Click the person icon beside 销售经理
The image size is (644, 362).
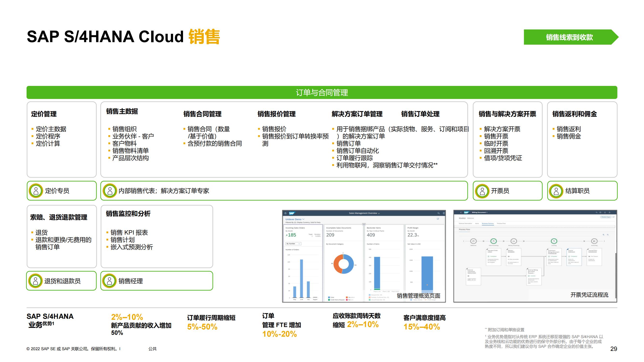pyautogui.click(x=109, y=281)
